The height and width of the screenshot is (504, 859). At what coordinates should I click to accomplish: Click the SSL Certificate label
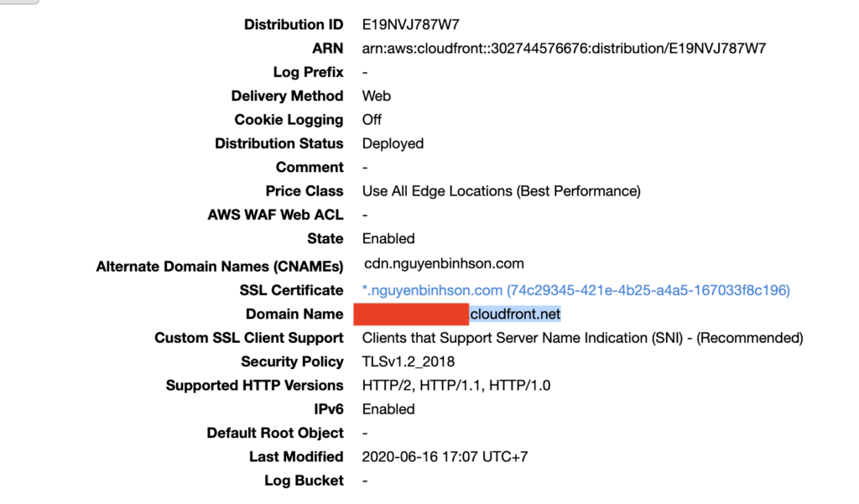291,290
